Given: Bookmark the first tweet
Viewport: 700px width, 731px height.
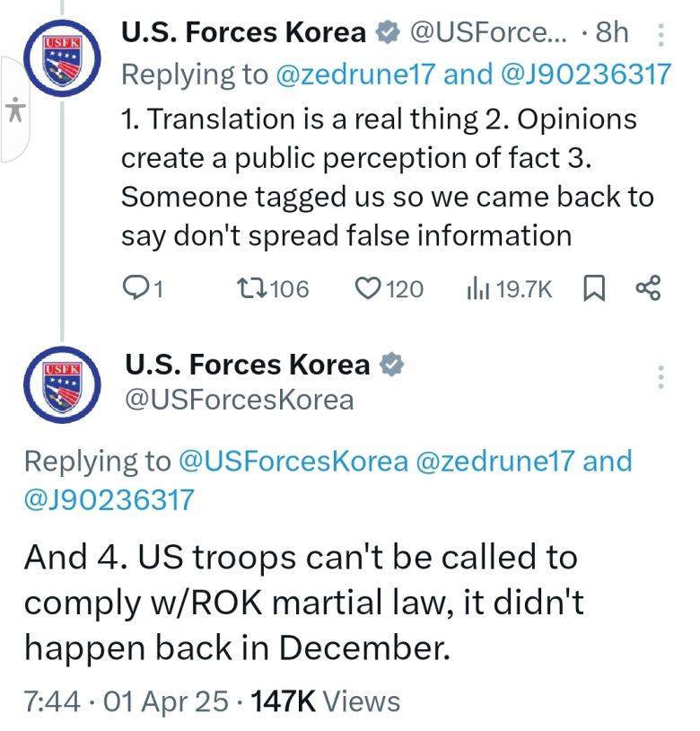Looking at the screenshot, I should pyautogui.click(x=593, y=288).
